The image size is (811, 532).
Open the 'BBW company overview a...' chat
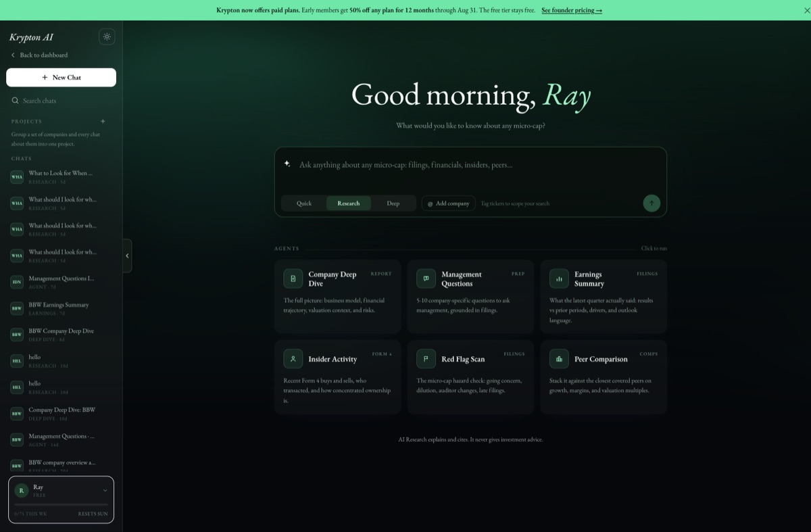tap(61, 465)
